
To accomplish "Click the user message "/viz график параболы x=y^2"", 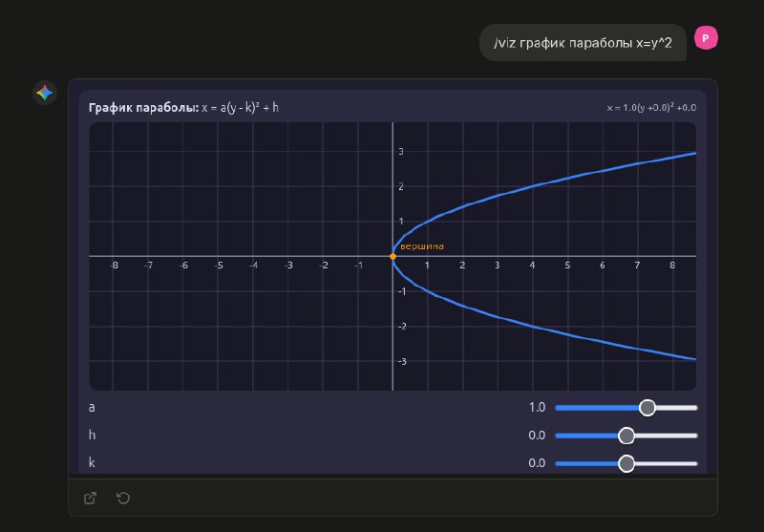I will (x=583, y=43).
